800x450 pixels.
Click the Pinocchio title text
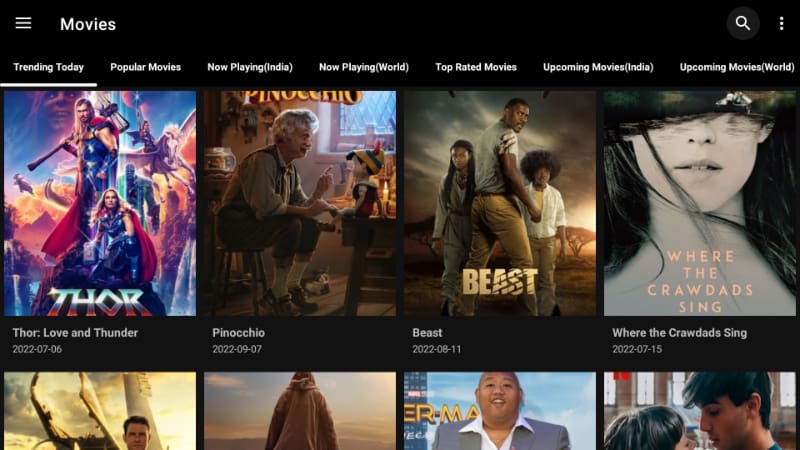[x=238, y=333]
